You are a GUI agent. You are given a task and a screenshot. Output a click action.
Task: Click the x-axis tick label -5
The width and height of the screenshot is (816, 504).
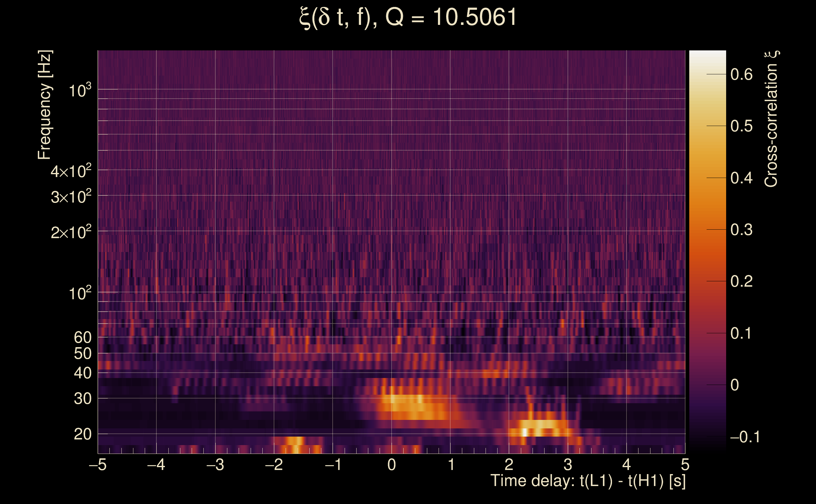(x=98, y=465)
